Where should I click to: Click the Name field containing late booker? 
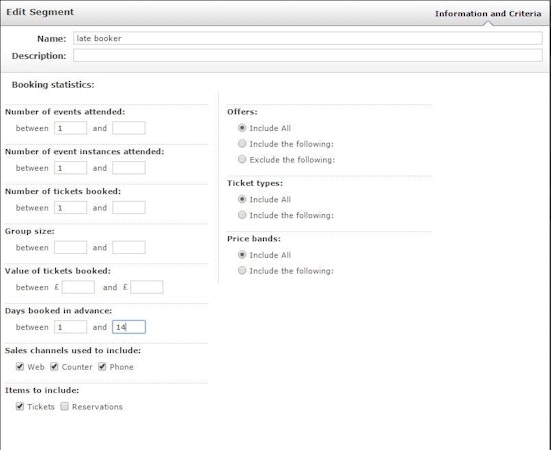[307, 38]
